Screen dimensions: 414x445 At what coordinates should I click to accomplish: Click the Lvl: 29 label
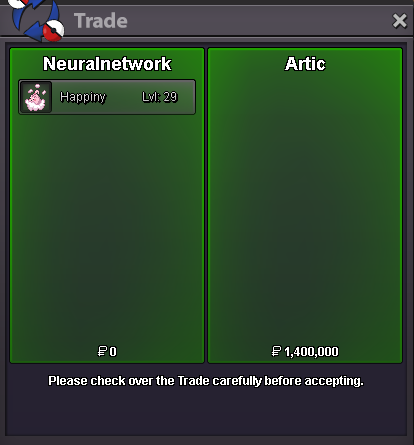[159, 97]
